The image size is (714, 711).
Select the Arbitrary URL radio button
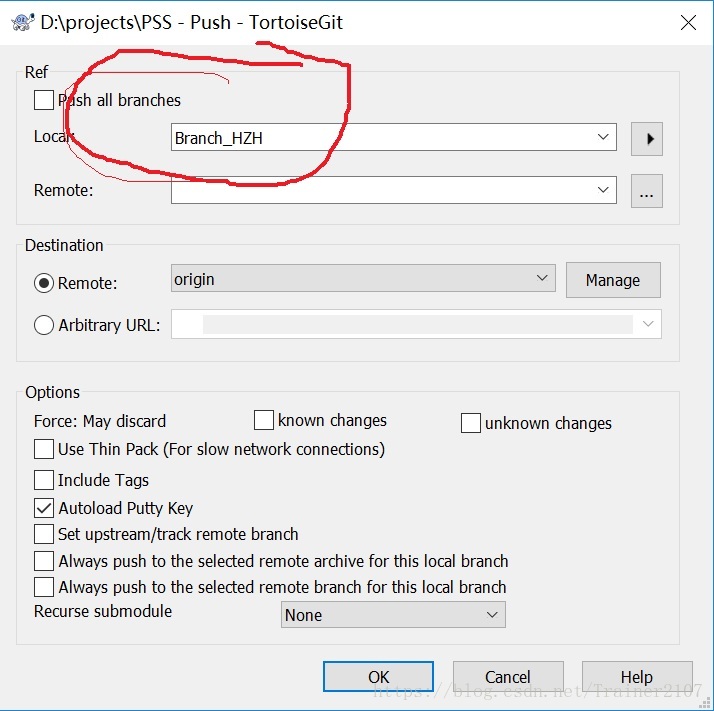pyautogui.click(x=44, y=325)
